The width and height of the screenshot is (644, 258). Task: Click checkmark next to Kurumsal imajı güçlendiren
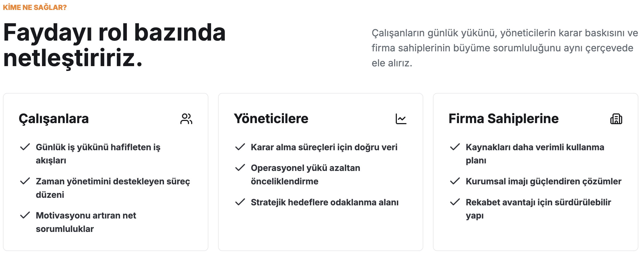[x=455, y=181]
